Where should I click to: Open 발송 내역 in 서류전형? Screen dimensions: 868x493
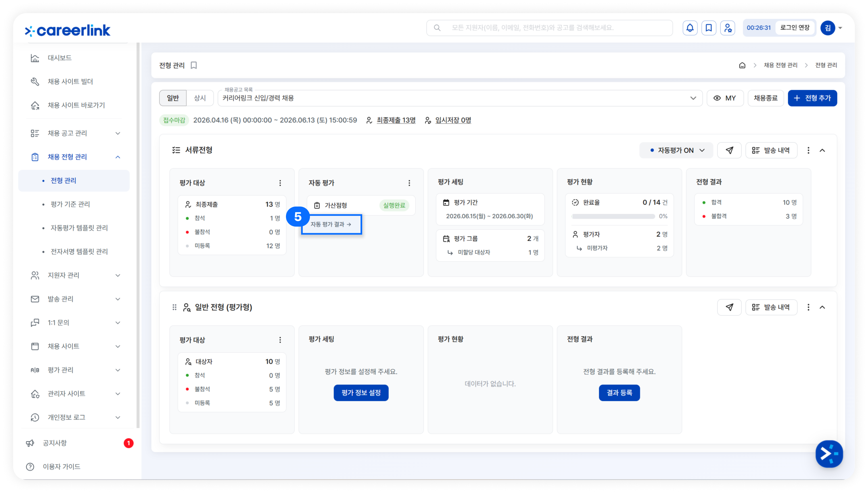(x=771, y=150)
